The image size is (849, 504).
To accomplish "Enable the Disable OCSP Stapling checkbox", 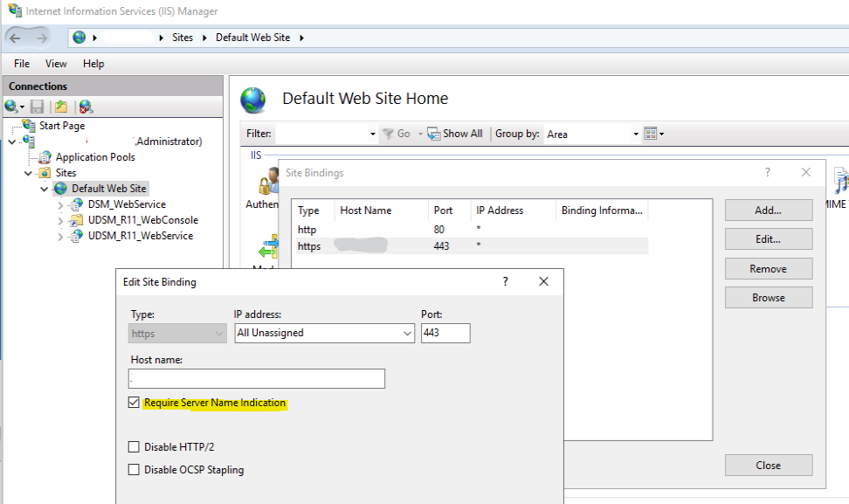I will pos(134,469).
